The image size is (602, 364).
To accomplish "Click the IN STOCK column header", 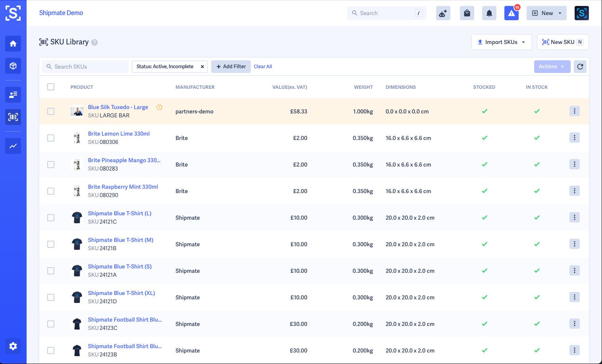I will (537, 87).
